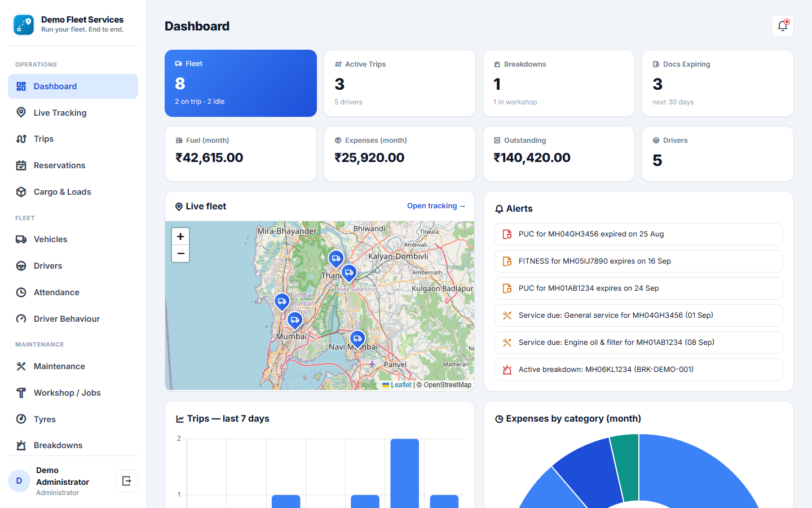
Task: Click the Attendance clock icon
Action: pos(21,292)
